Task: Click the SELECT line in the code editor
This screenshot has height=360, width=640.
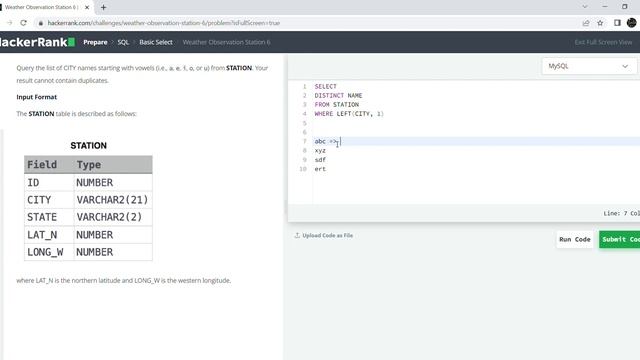Action: pos(325,87)
